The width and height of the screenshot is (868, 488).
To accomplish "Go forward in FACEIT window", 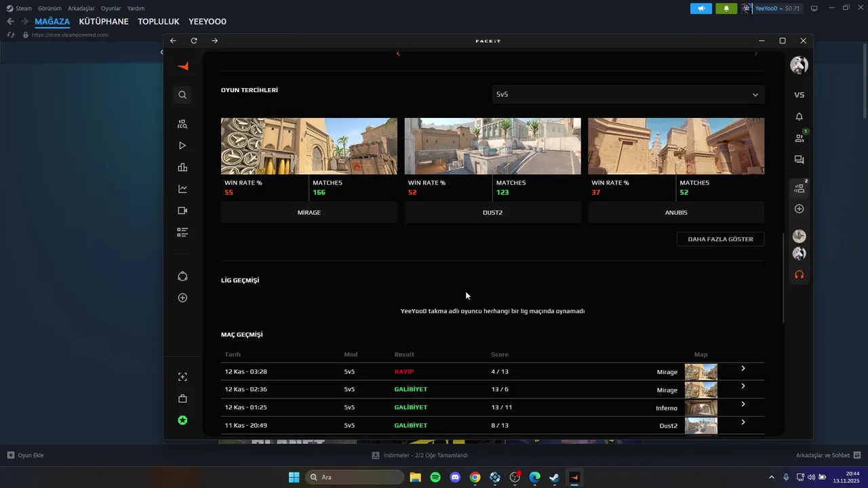I will (x=215, y=41).
